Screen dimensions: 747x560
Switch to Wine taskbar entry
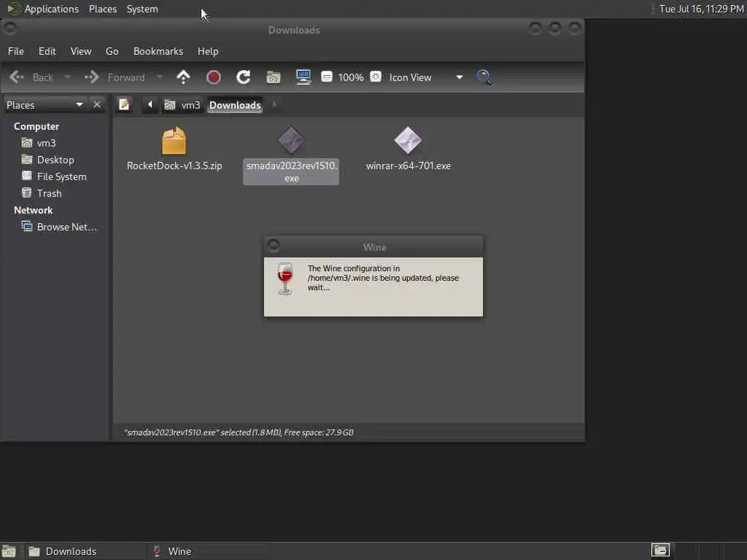[x=208, y=551]
